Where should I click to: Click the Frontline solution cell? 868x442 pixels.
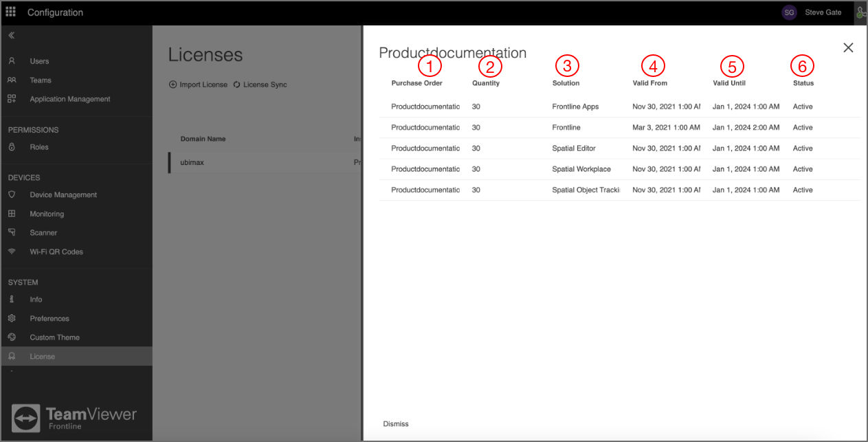pyautogui.click(x=566, y=127)
